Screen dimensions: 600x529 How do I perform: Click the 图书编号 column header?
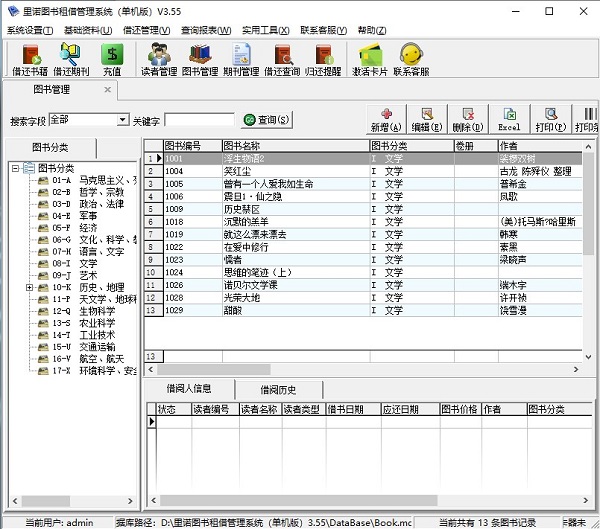[x=193, y=145]
